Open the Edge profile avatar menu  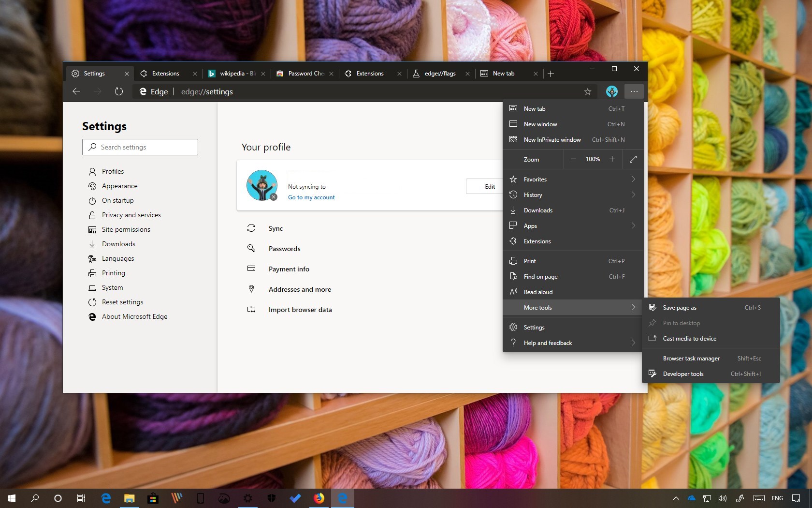click(611, 91)
